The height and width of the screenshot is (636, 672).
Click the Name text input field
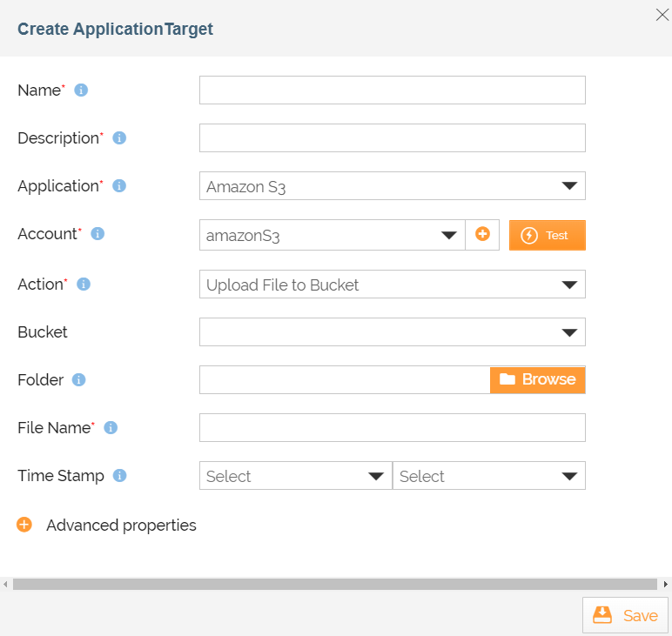(392, 90)
